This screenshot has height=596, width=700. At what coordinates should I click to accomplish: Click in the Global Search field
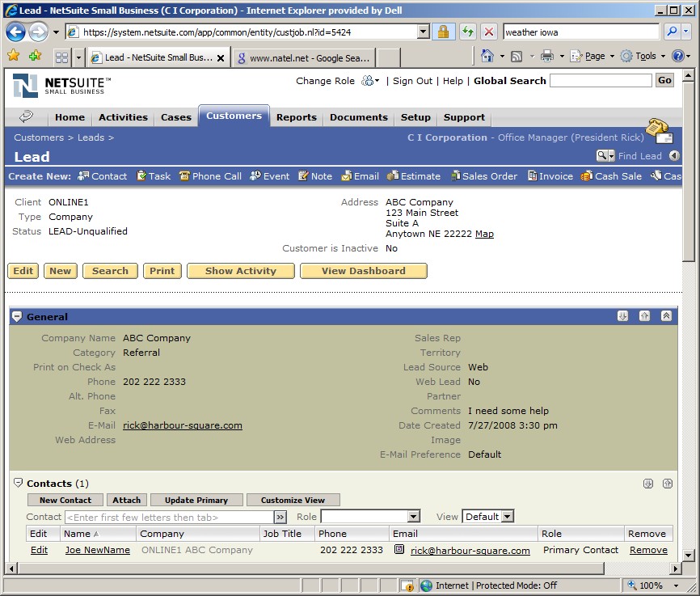[x=601, y=80]
